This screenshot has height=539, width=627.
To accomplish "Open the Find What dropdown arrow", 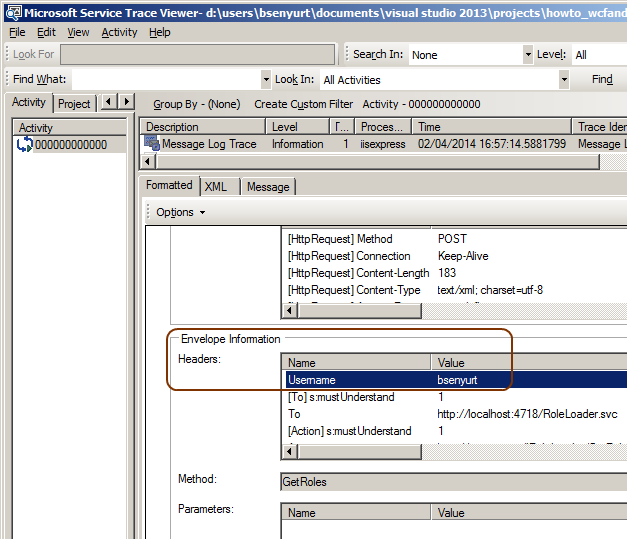I will 266,80.
